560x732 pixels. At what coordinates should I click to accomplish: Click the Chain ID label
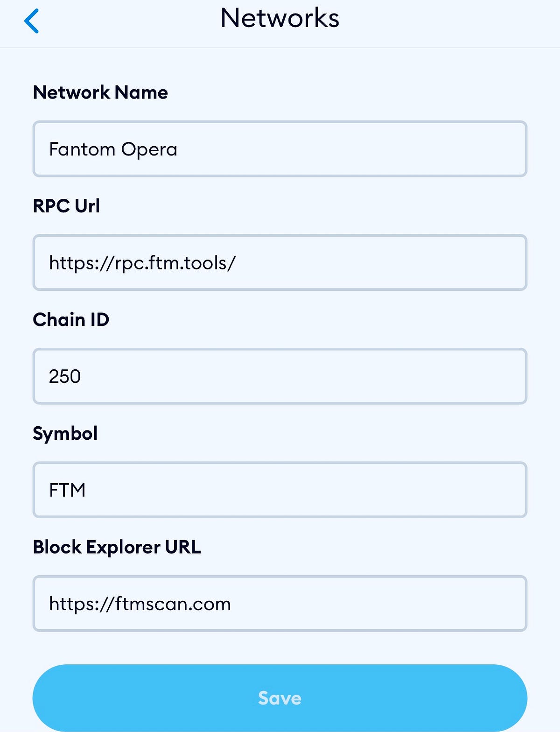click(70, 320)
